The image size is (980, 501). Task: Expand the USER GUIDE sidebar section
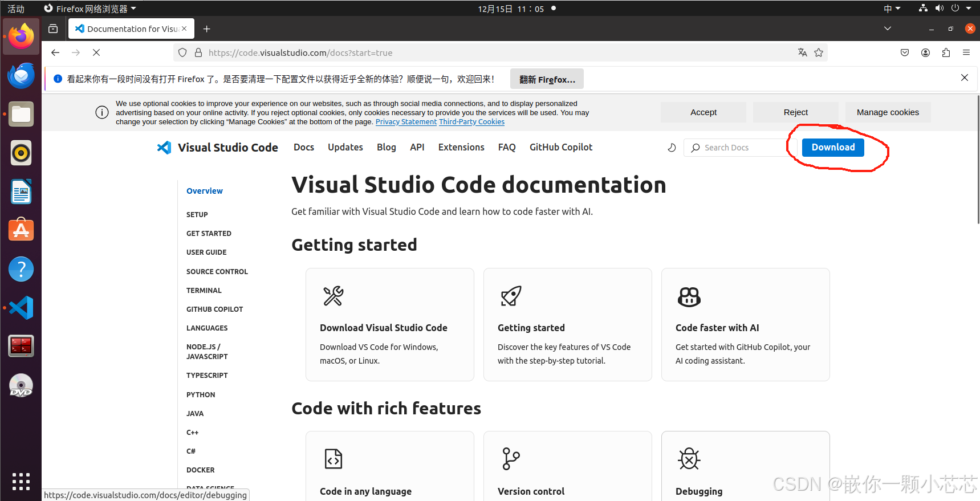[x=206, y=252]
